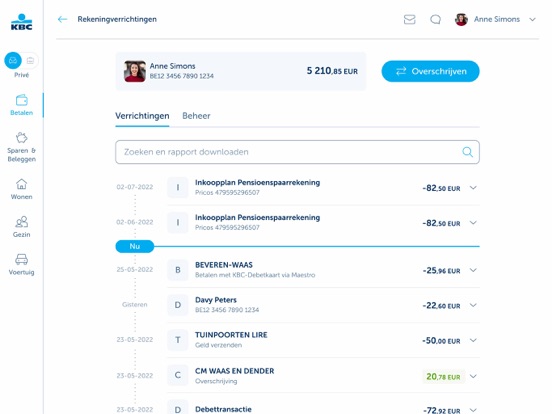Click the B avatar for BEVEREN-WAAS
This screenshot has width=552, height=414.
coord(178,270)
